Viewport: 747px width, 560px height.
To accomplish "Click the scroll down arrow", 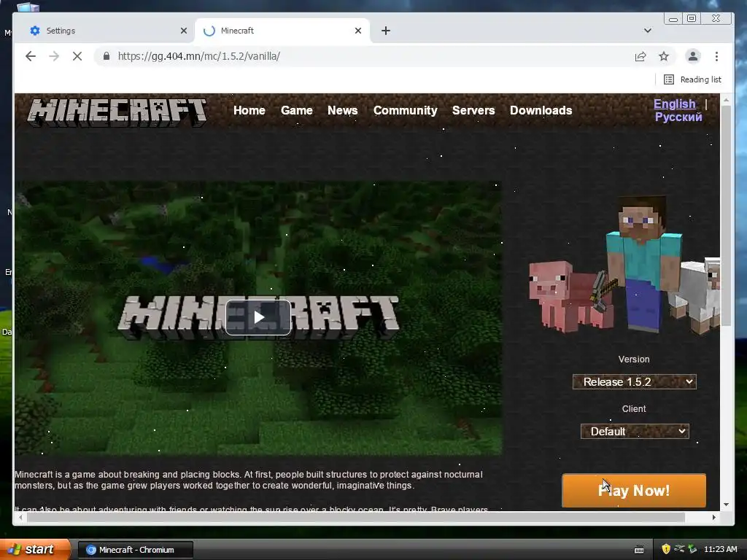I will tap(726, 505).
